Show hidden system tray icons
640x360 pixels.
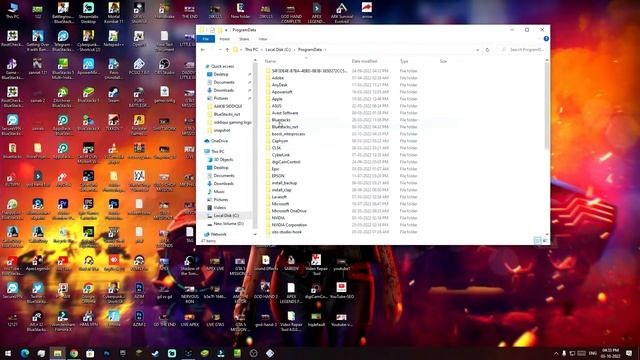coord(556,353)
